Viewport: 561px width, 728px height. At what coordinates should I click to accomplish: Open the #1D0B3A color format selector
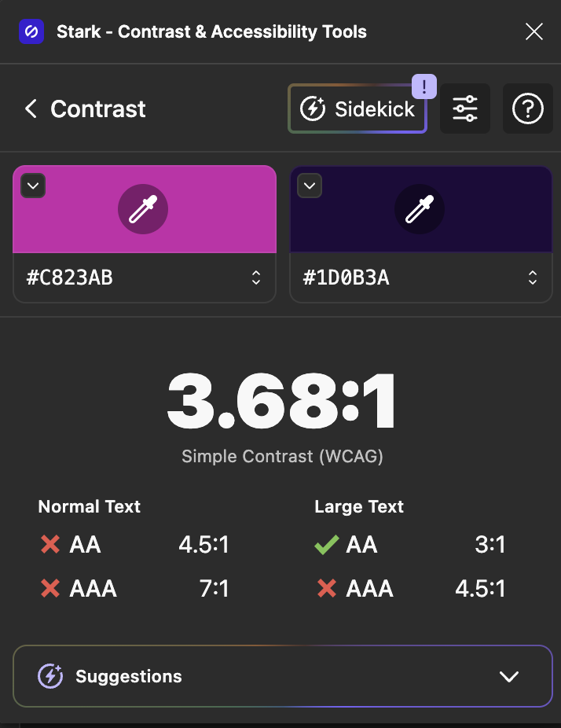pyautogui.click(x=533, y=278)
